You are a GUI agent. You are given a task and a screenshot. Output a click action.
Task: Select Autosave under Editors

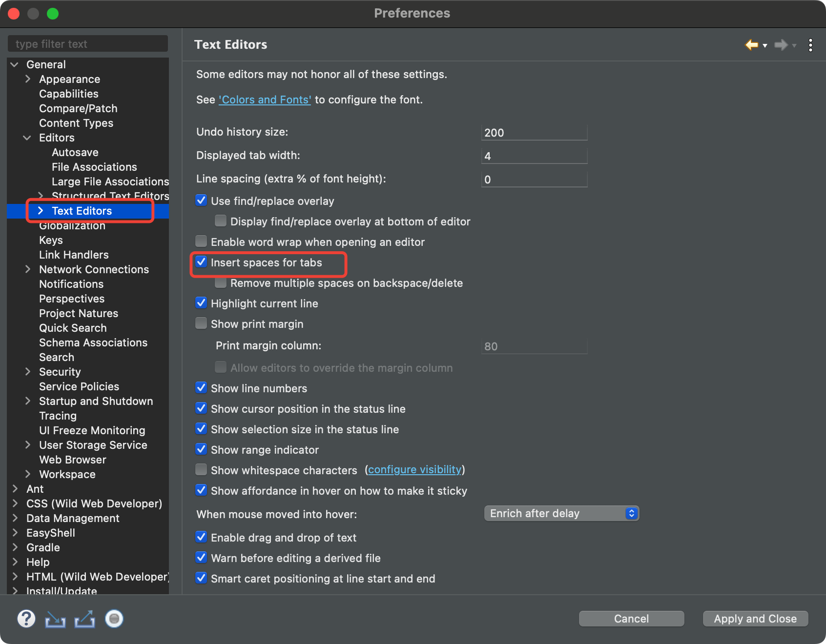(x=75, y=152)
